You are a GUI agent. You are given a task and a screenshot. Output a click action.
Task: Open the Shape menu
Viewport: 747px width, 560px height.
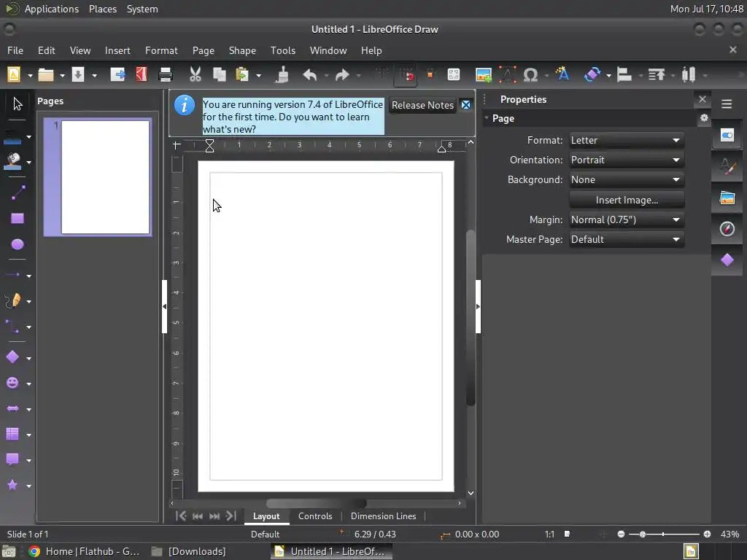click(242, 50)
